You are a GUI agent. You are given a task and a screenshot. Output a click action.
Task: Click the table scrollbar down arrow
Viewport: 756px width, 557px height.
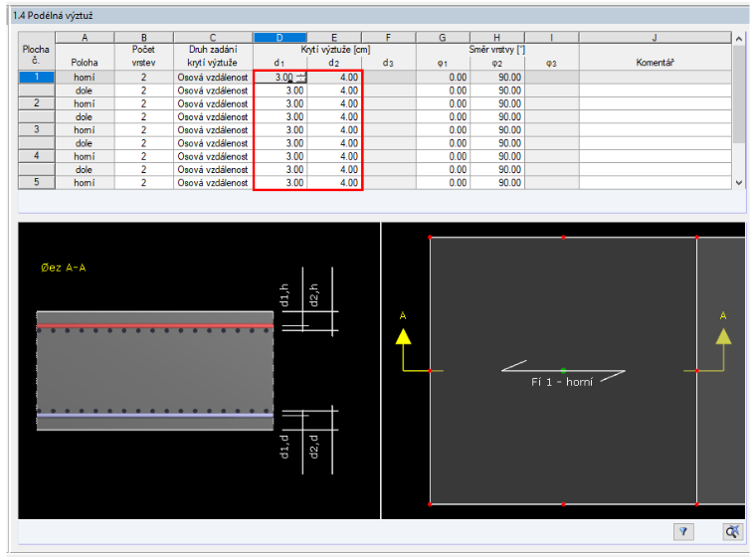point(739,183)
